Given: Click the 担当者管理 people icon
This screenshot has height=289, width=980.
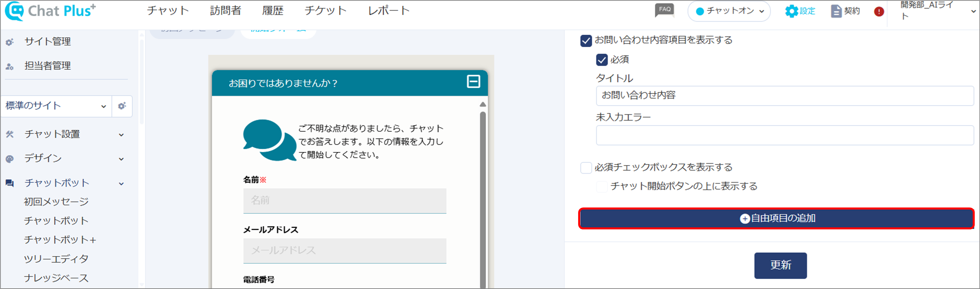Looking at the screenshot, I should (9, 66).
